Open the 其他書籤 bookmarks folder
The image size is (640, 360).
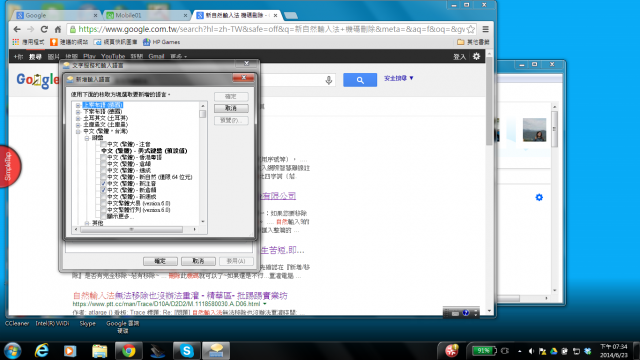(x=473, y=42)
